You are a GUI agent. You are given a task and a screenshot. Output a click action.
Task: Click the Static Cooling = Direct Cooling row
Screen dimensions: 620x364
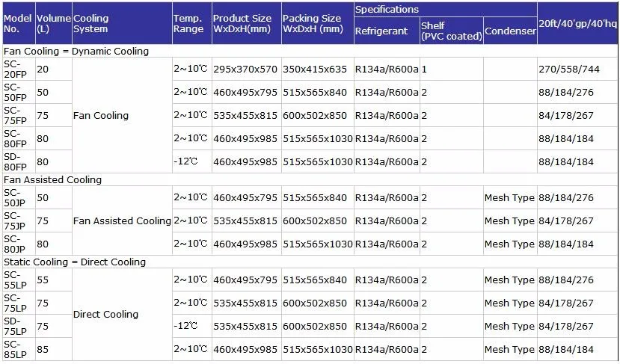(75, 262)
